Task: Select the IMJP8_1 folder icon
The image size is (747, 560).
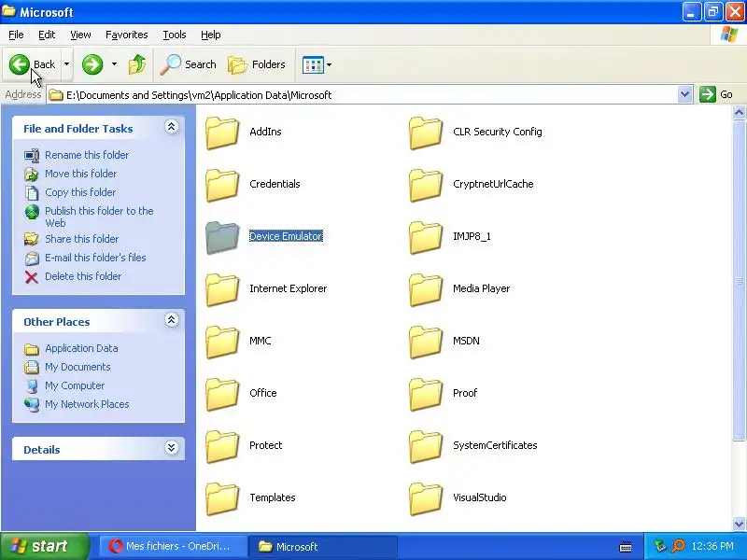Action: pos(426,238)
